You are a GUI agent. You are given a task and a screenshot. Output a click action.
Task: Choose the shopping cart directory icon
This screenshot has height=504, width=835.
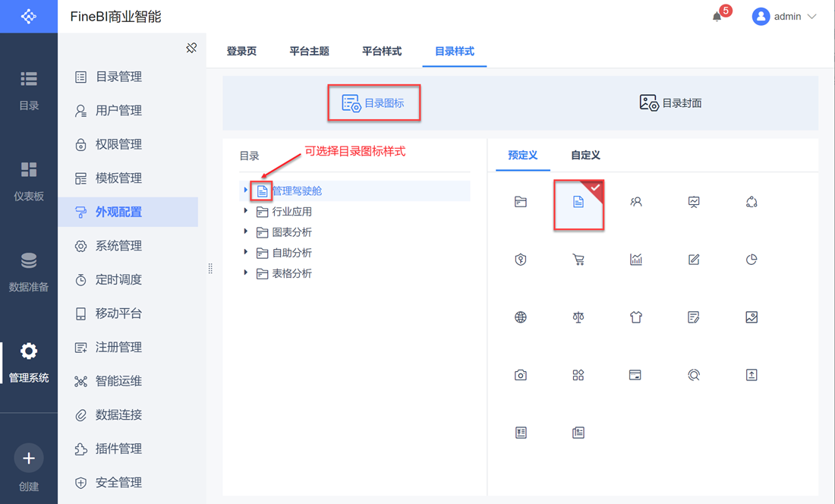tap(578, 260)
